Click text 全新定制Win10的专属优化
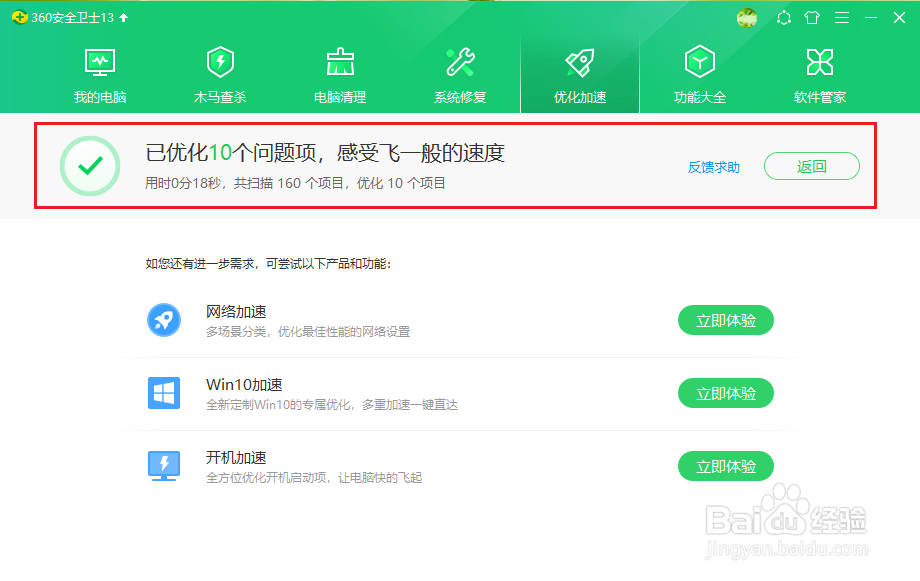 tap(278, 405)
